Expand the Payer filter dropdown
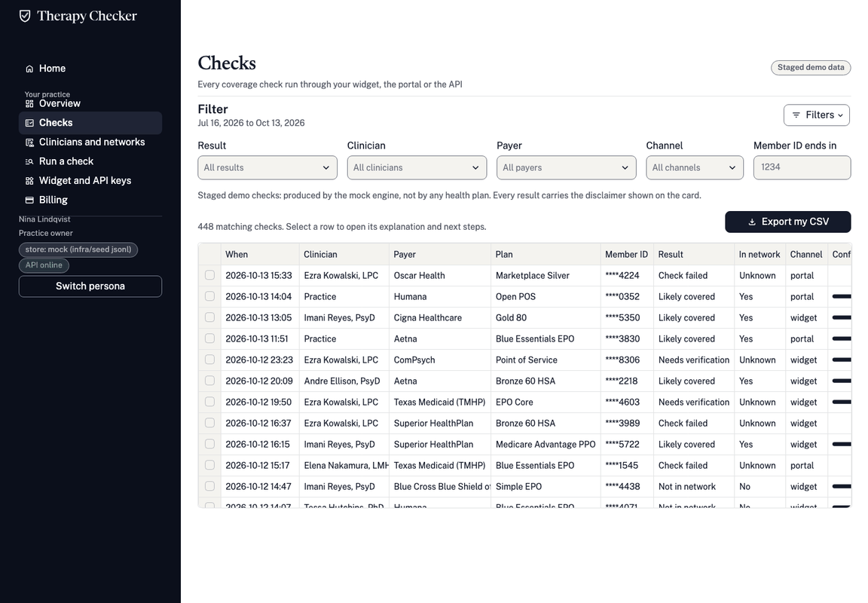This screenshot has height=603, width=868. click(x=567, y=168)
